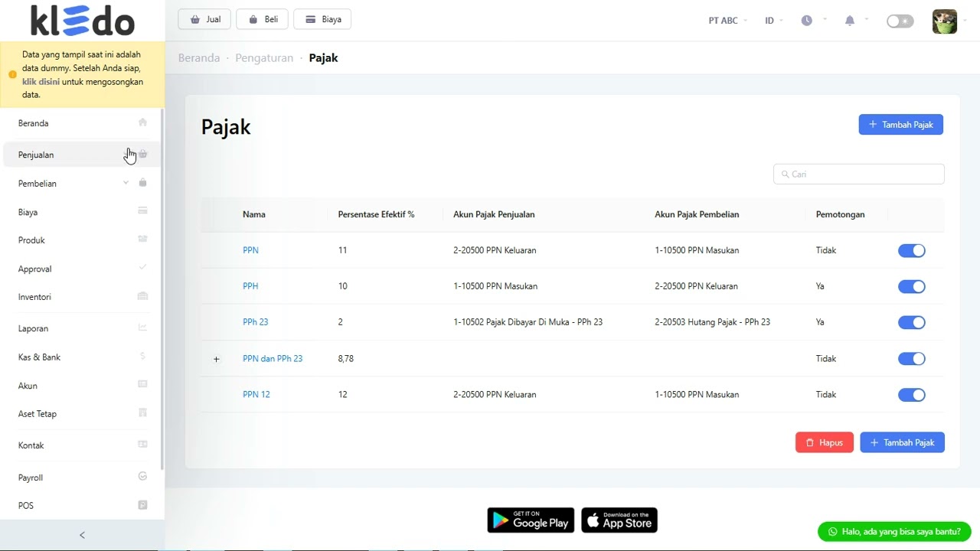Open the Pembelian menu item

click(x=82, y=184)
